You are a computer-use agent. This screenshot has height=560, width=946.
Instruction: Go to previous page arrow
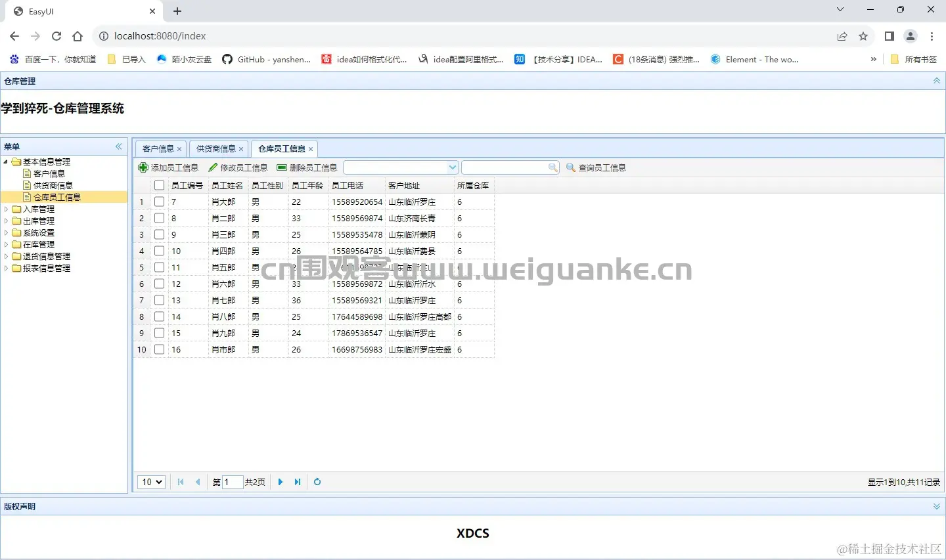[x=198, y=482]
